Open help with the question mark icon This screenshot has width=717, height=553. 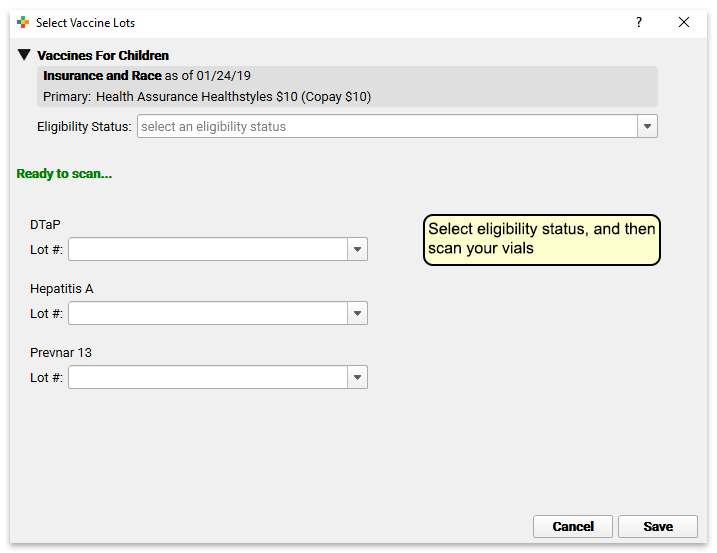(639, 22)
